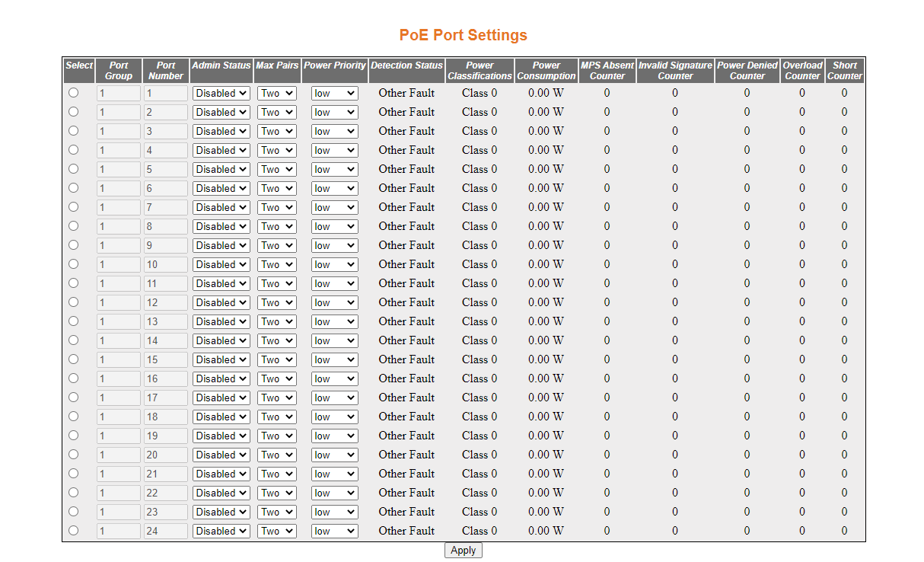This screenshot has height=562, width=924.
Task: Click the Port Group field for port 2
Action: (x=119, y=112)
